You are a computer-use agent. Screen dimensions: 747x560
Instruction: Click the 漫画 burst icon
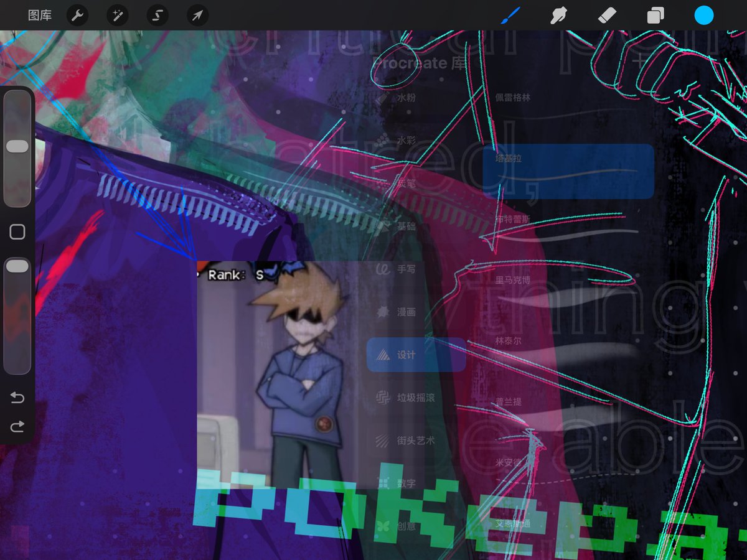tap(384, 312)
